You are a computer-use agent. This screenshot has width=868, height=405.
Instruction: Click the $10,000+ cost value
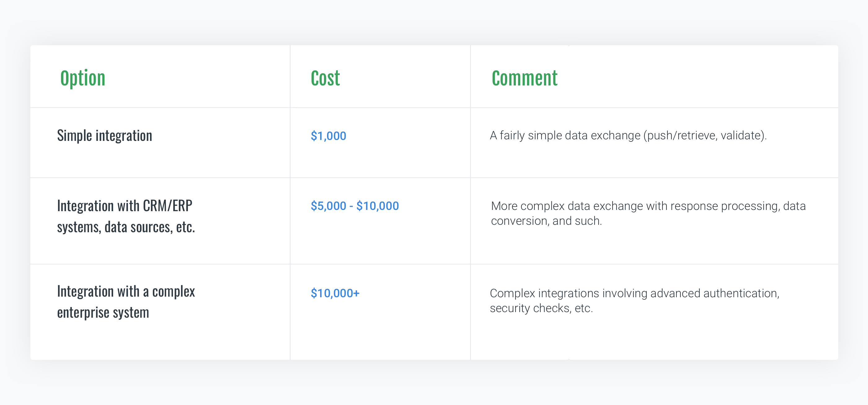click(x=335, y=293)
